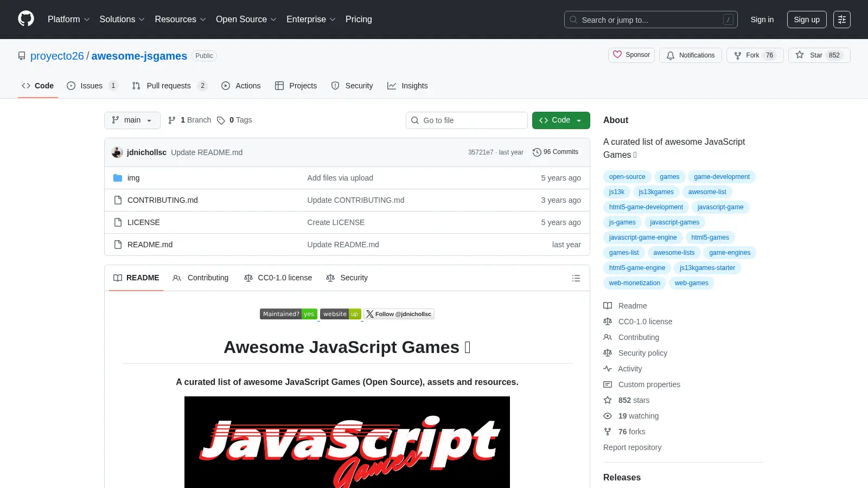Click the 96 Commits history link
Viewport: 868px width, 488px height.
coord(556,152)
